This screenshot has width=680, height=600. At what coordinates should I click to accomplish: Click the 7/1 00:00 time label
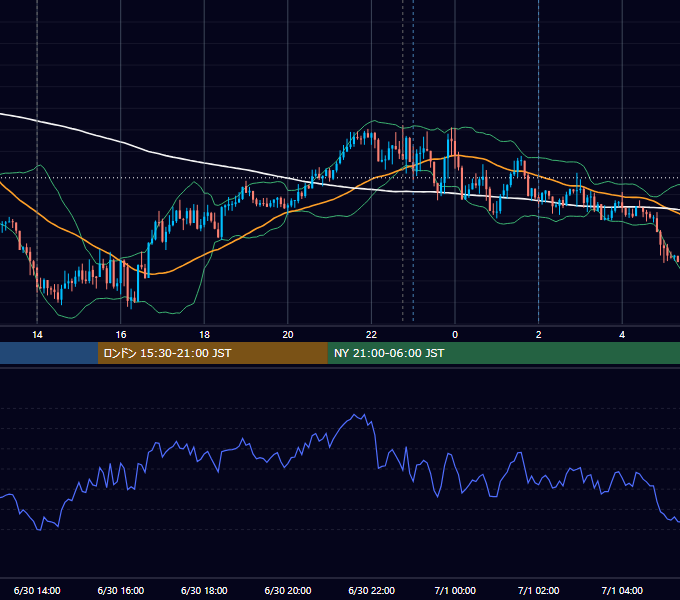455,590
